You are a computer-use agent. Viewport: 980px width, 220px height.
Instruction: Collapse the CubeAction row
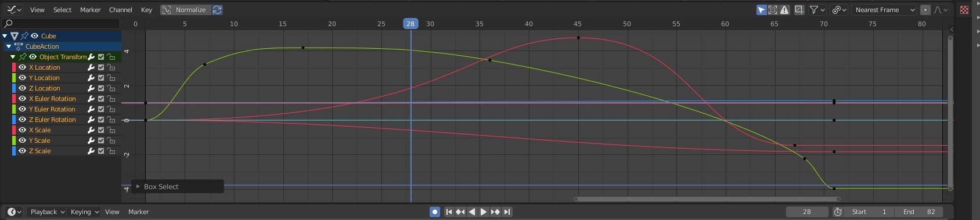click(9, 46)
